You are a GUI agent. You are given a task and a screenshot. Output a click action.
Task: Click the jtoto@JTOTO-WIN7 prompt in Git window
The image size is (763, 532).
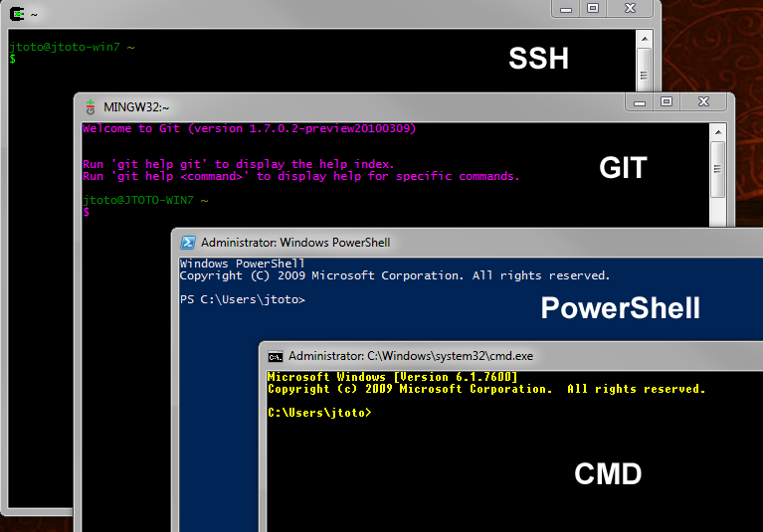145,200
